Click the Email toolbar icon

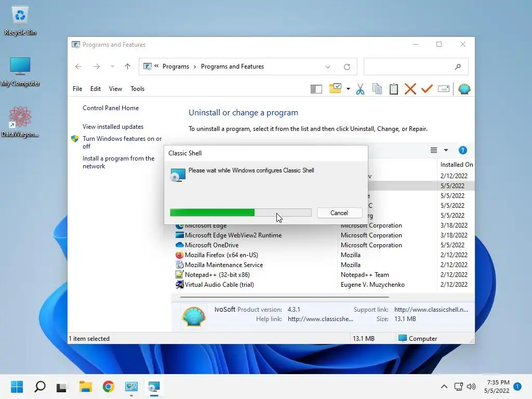click(444, 89)
